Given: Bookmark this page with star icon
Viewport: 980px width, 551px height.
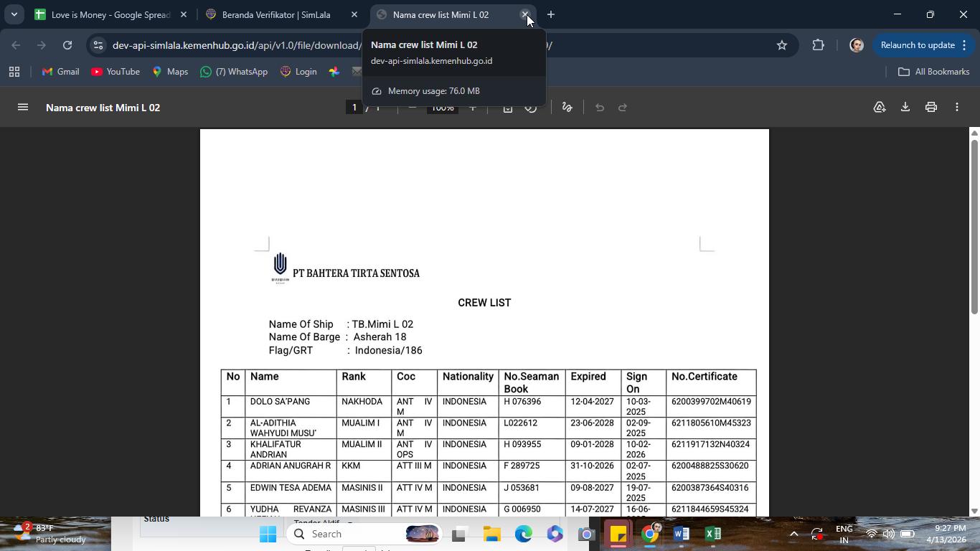Looking at the screenshot, I should click(782, 45).
